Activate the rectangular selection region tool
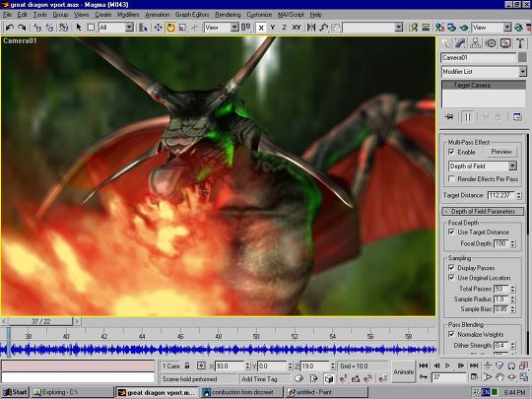532x399 pixels. pos(91,28)
